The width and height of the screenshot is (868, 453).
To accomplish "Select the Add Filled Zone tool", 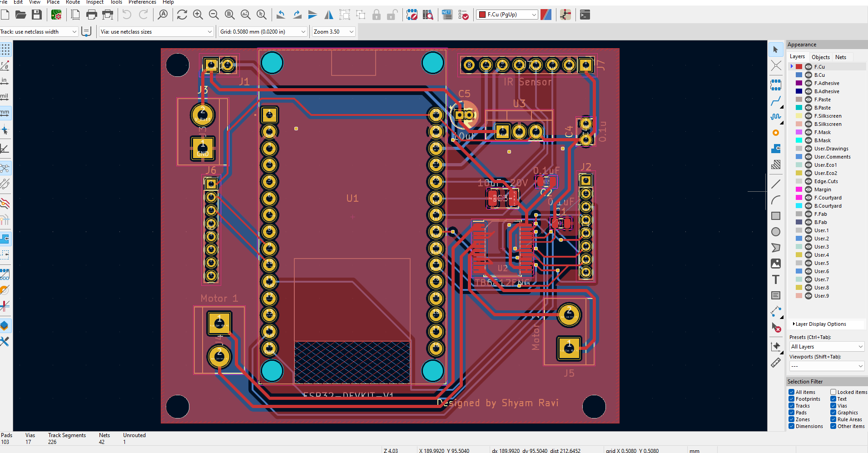I will 776,148.
